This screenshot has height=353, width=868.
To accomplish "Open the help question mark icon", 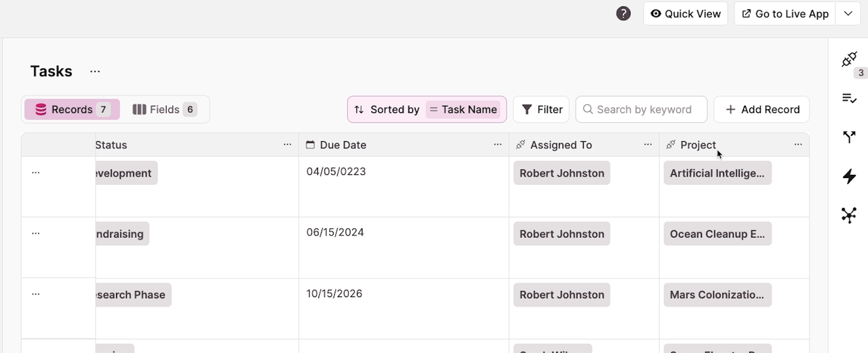I will [x=623, y=14].
